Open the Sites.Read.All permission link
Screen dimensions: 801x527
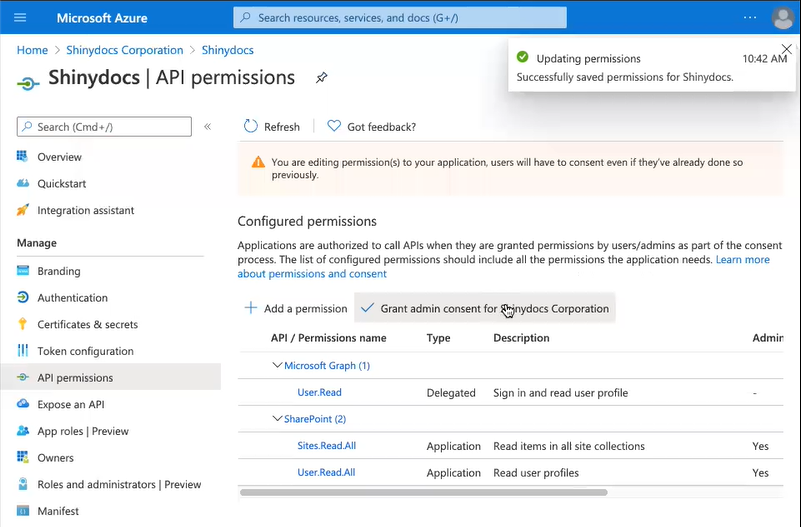tap(326, 446)
